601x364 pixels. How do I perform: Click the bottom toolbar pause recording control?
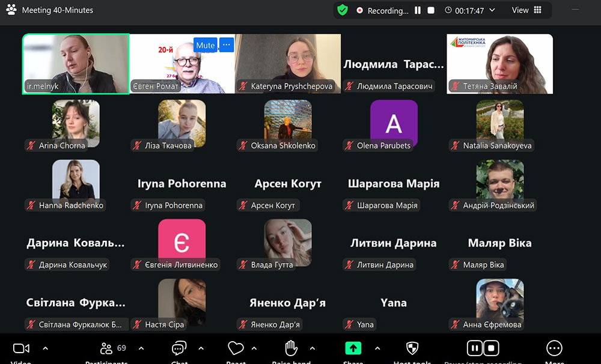coord(475,348)
